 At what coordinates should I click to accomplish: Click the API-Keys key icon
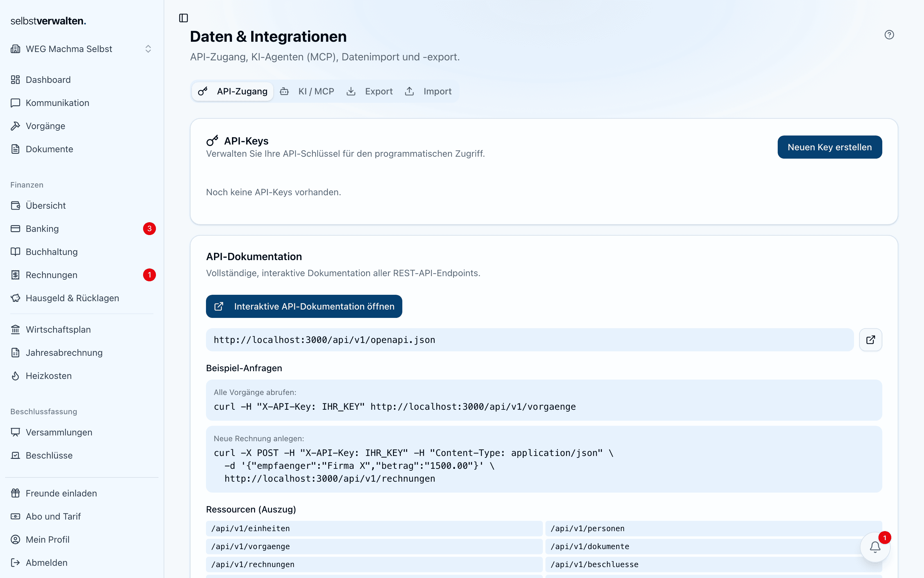click(x=212, y=141)
